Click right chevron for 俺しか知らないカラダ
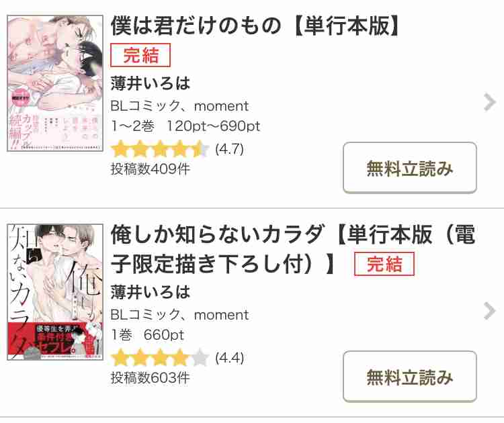 pos(489,311)
